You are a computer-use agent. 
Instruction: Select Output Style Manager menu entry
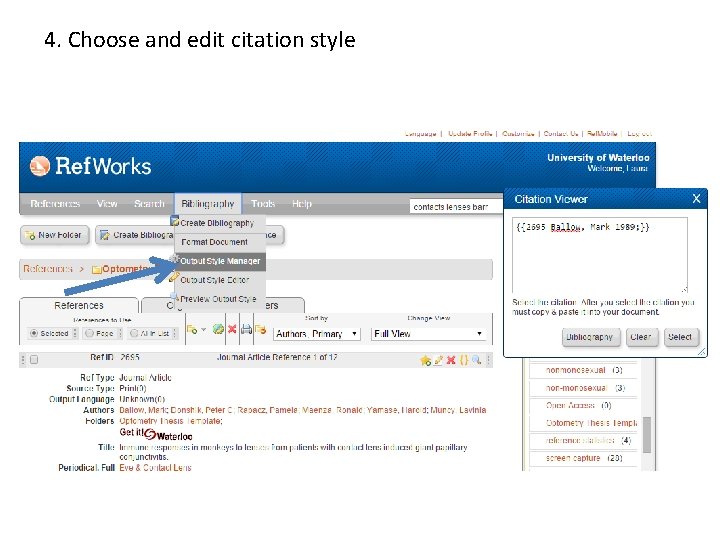coord(220,261)
